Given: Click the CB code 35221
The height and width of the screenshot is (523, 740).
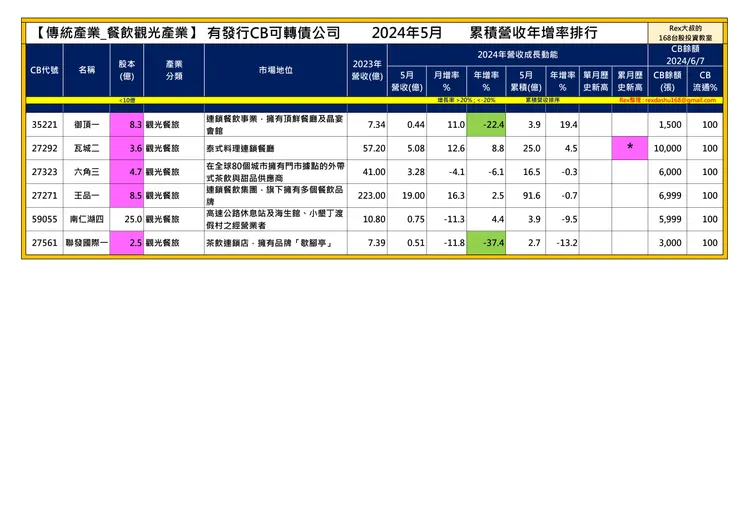Looking at the screenshot, I should pyautogui.click(x=44, y=125).
